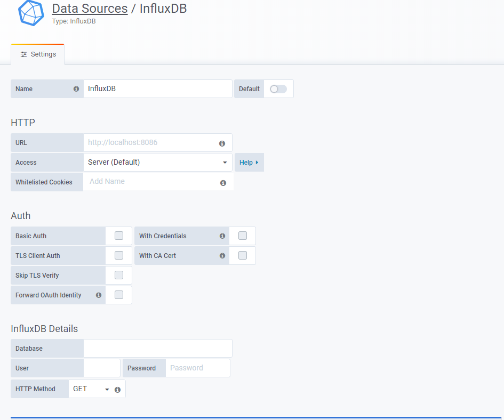This screenshot has width=504, height=420.
Task: Open the HTTP Method GET dropdown
Action: (x=91, y=389)
